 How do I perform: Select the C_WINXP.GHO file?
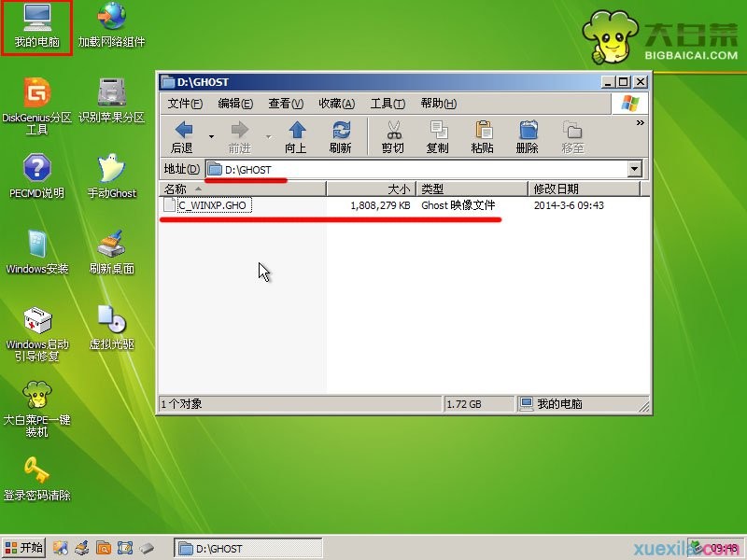[213, 205]
